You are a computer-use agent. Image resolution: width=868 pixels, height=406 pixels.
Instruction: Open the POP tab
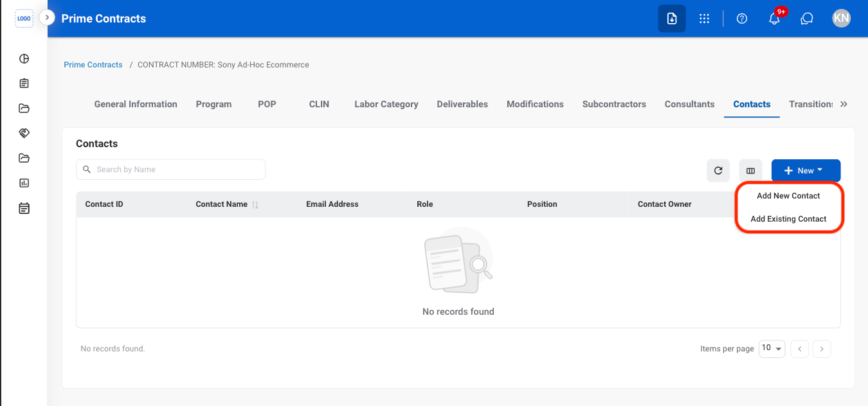click(267, 104)
